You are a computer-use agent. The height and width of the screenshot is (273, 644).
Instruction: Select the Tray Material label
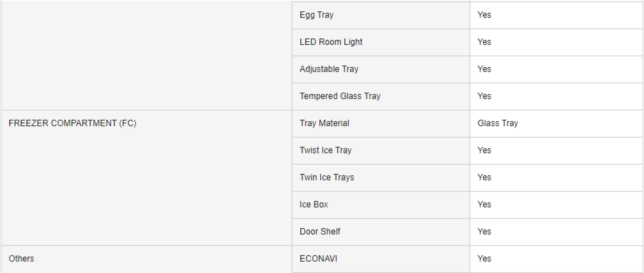coord(324,123)
